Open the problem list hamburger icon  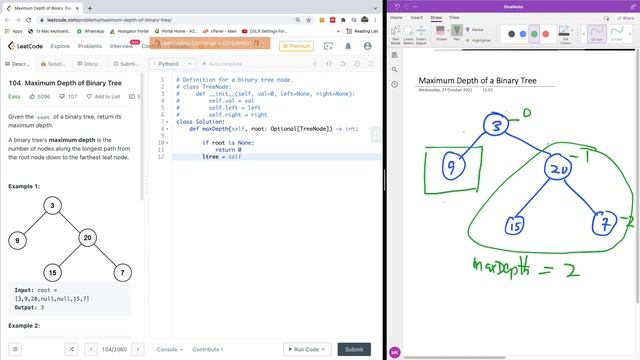[x=15, y=349]
